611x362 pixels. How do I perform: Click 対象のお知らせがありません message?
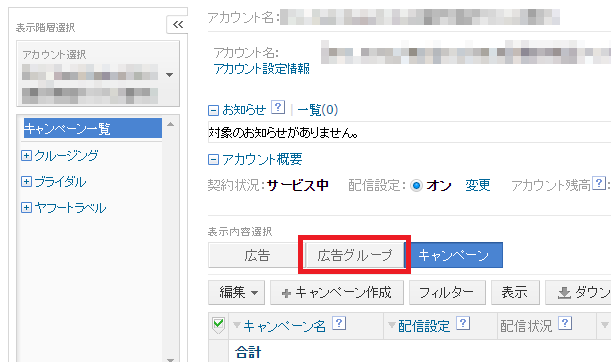[x=283, y=133]
